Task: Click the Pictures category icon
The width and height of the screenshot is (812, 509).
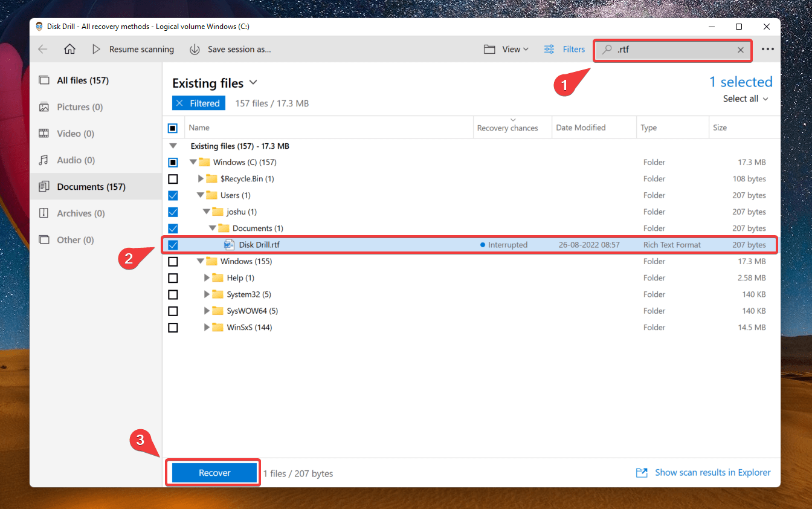Action: click(x=43, y=107)
